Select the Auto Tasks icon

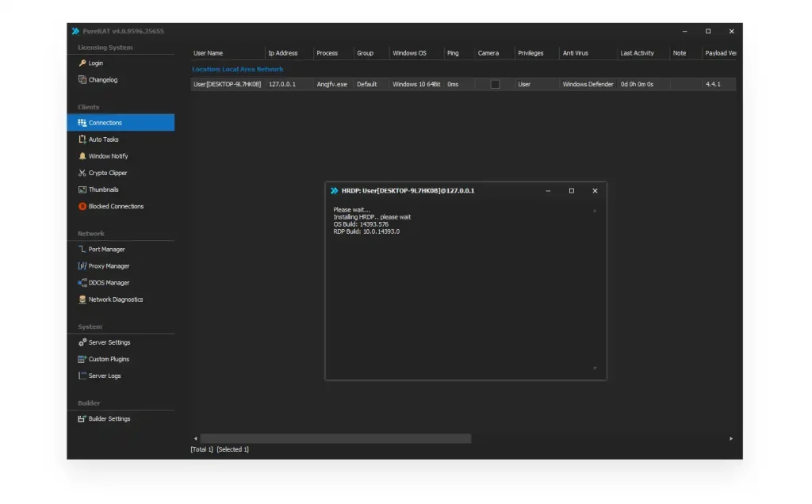[82, 139]
